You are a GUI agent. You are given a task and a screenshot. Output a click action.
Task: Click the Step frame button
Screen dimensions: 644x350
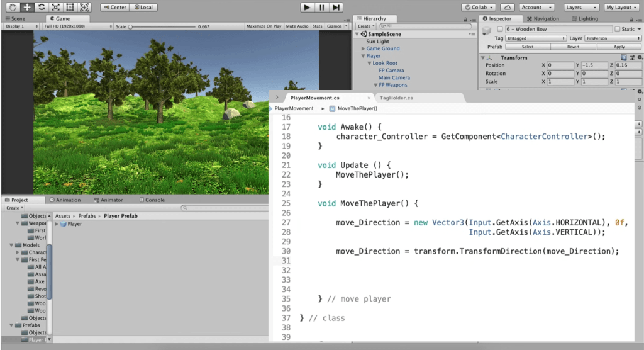(x=336, y=8)
